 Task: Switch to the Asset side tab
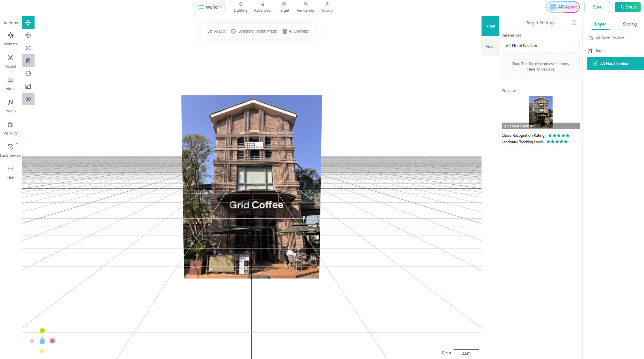click(x=490, y=46)
